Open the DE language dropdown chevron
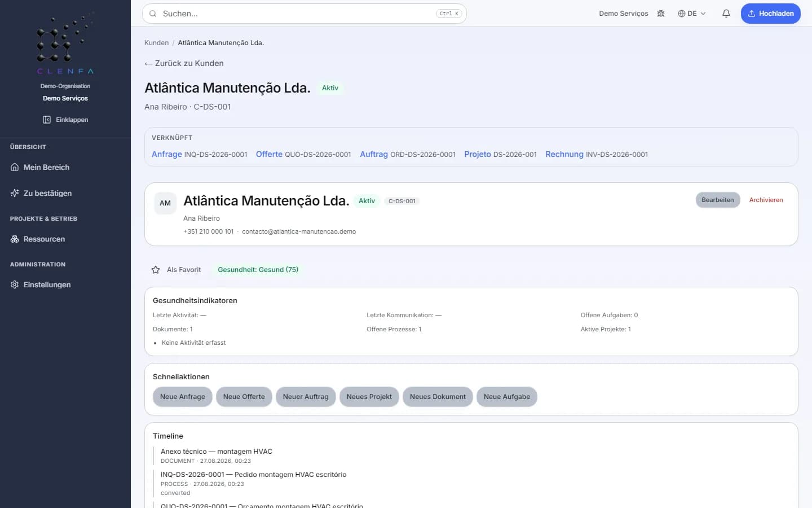812x508 pixels. [703, 14]
